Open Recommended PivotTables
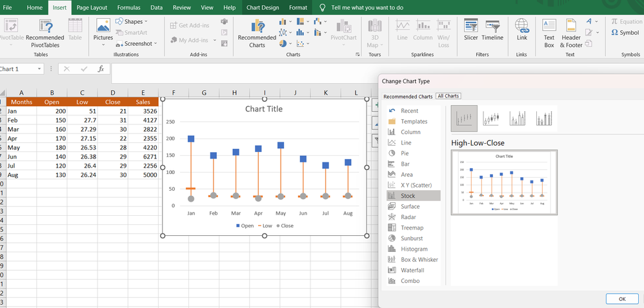Viewport: 644px width, 308px height. pyautogui.click(x=45, y=33)
